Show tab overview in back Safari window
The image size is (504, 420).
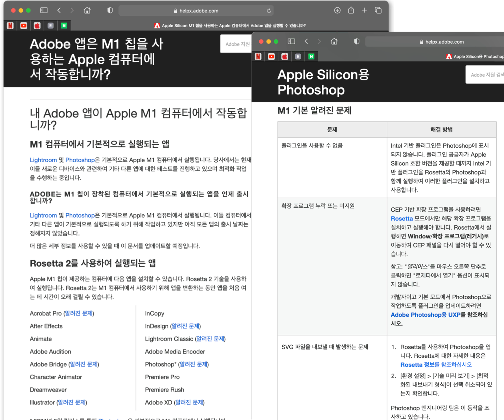coord(378,10)
